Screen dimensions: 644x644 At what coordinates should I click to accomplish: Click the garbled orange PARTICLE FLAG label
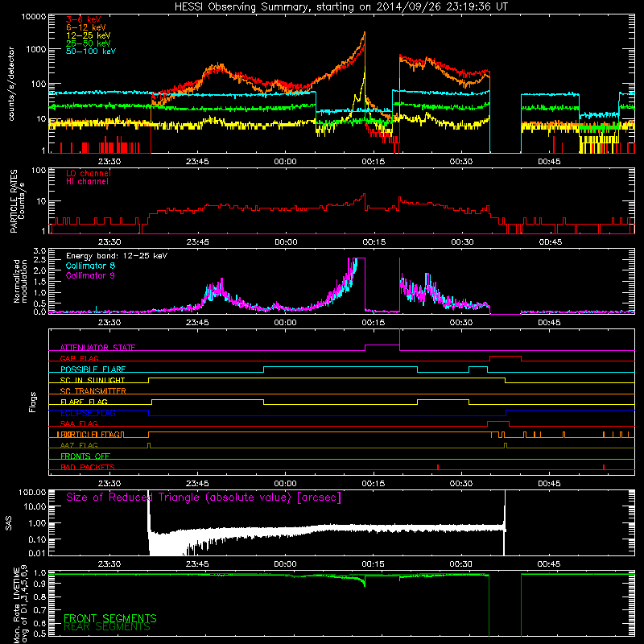point(90,435)
